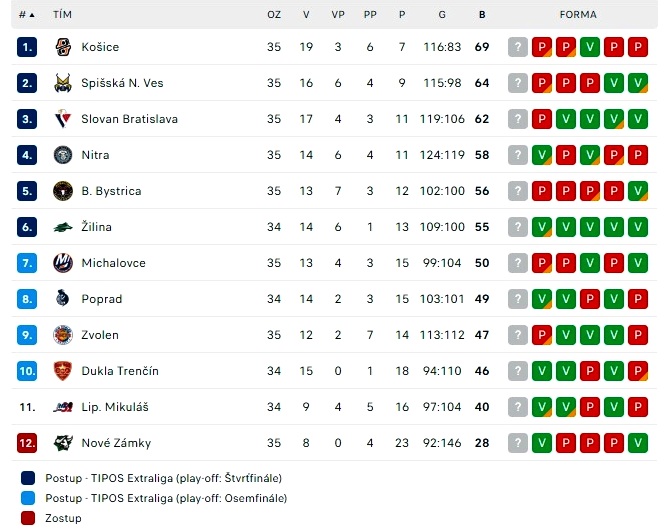Sort standings by B points column
The height and width of the screenshot is (532, 666).
pyautogui.click(x=482, y=15)
